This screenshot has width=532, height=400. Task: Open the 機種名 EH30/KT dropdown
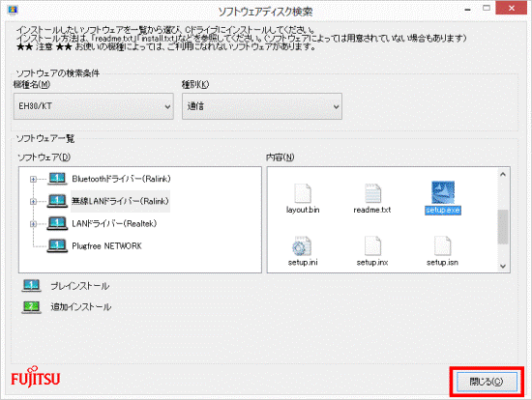(x=94, y=106)
